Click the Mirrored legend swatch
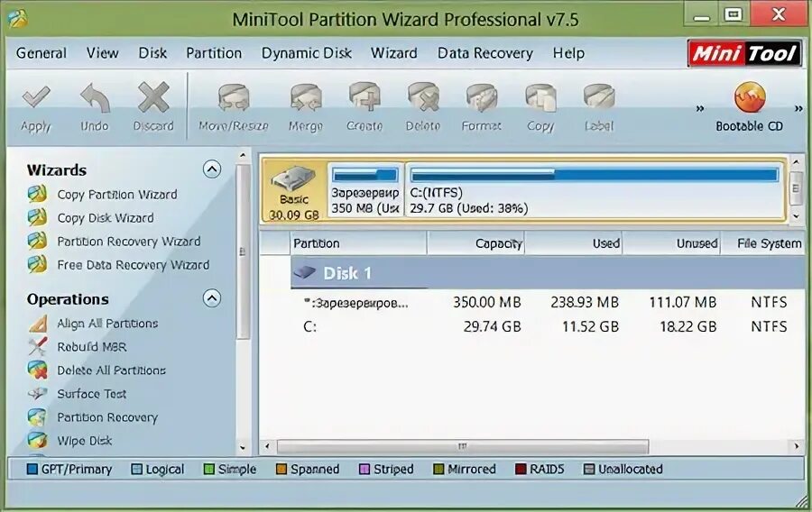 click(438, 469)
